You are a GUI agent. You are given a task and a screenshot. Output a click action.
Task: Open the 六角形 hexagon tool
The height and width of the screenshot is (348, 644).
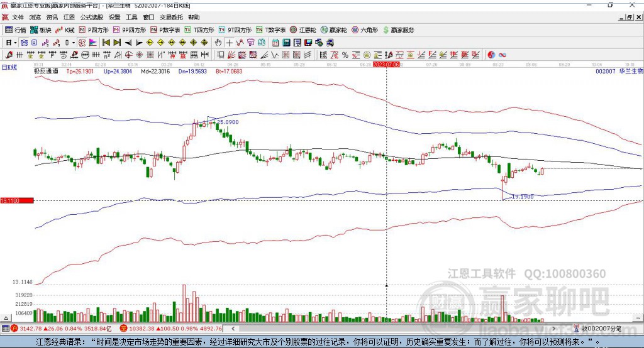365,30
